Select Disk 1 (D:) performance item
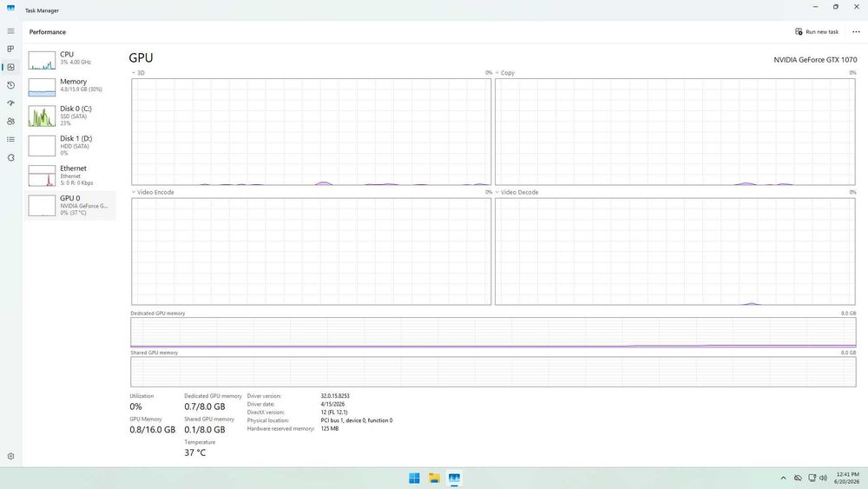The image size is (868, 489). click(69, 146)
